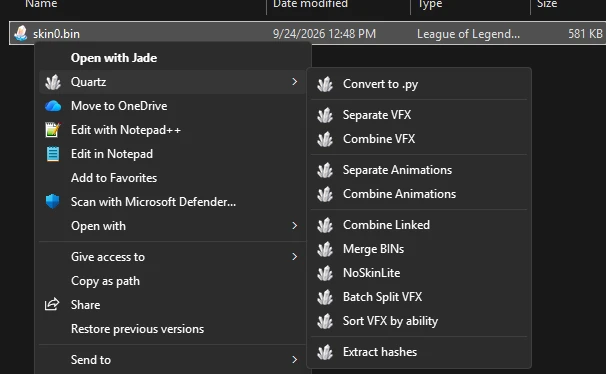Expand the Send to submenu arrow
606x374 pixels.
pos(294,360)
